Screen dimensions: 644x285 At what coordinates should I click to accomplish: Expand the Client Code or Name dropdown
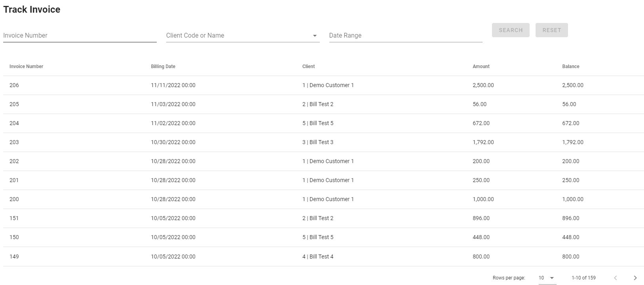[x=315, y=36]
